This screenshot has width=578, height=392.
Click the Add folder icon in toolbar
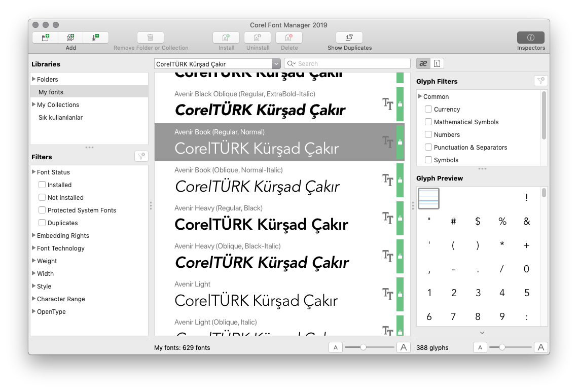coord(45,37)
